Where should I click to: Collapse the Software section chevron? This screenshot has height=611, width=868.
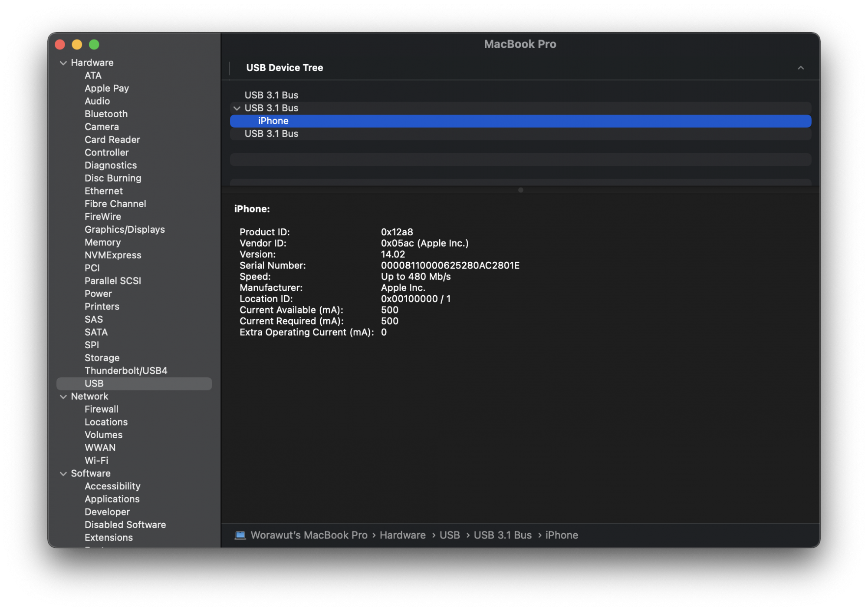63,474
